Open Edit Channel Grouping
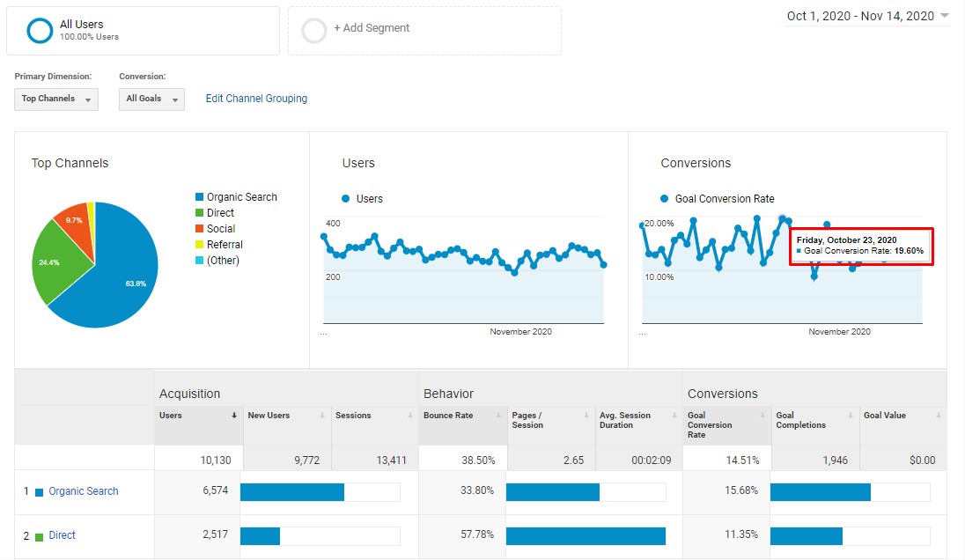Screen dimensions: 965x560 pos(256,99)
